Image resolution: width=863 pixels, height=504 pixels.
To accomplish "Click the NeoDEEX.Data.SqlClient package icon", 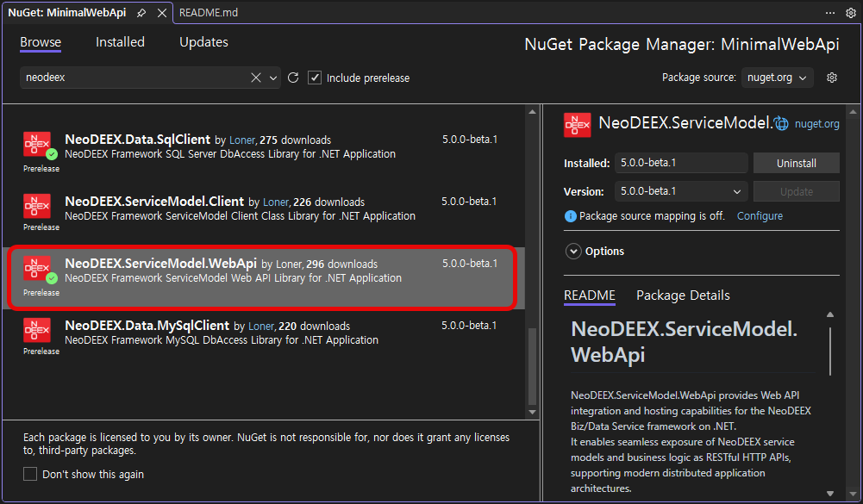I will [37, 144].
